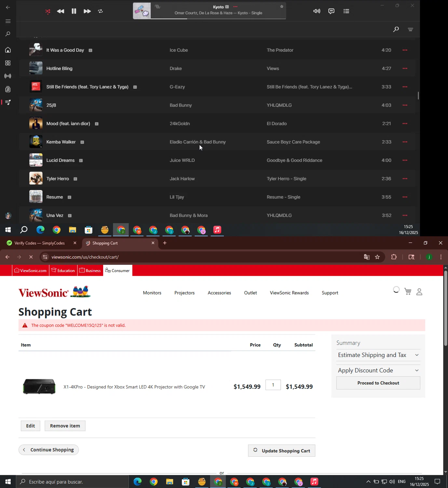Expand Apply Discount Code section
The width and height of the screenshot is (448, 488).
coord(378,370)
